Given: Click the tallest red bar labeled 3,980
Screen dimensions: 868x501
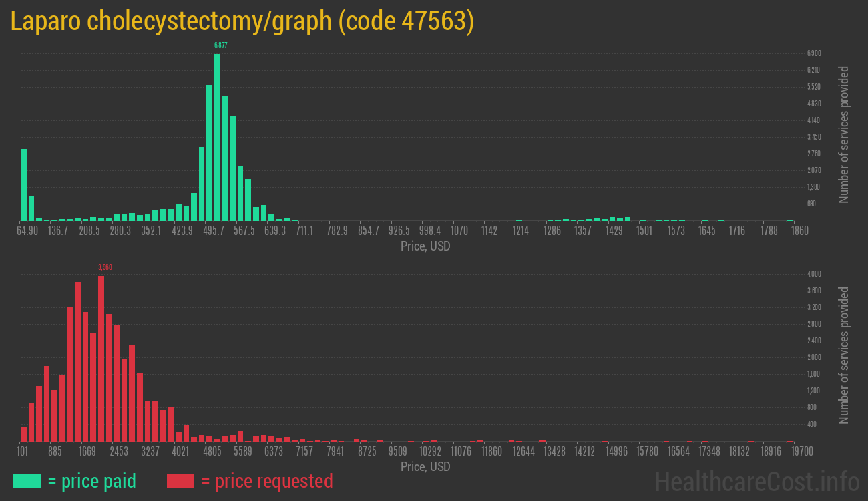Looking at the screenshot, I should tap(101, 358).
